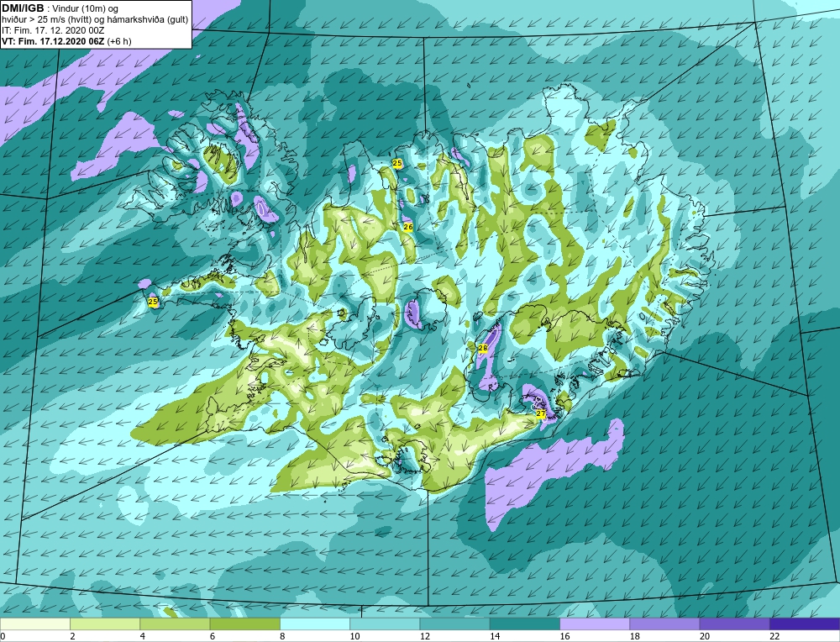Viewport: 840px width, 642px height.
Task: Click the pale cyan 8–10 m/s legend swatch
Action: pyautogui.click(x=315, y=624)
